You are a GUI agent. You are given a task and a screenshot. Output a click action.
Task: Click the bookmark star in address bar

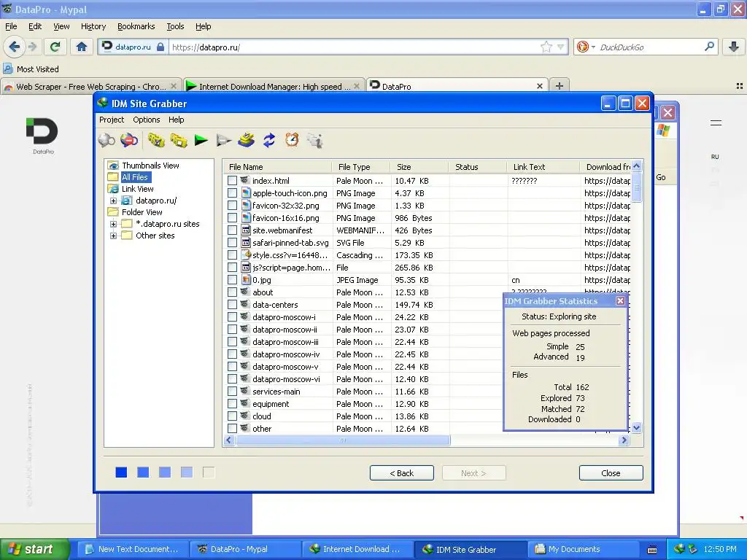click(546, 47)
